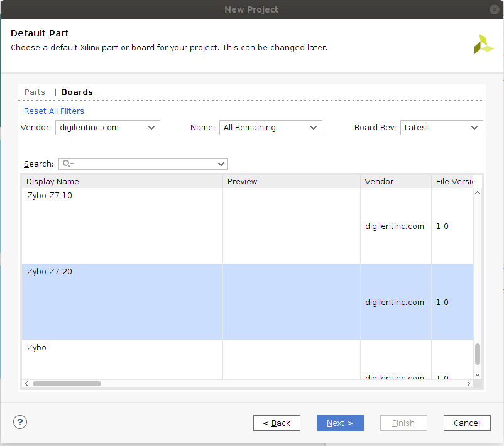
Task: Proceed with the Next button
Action: click(340, 423)
